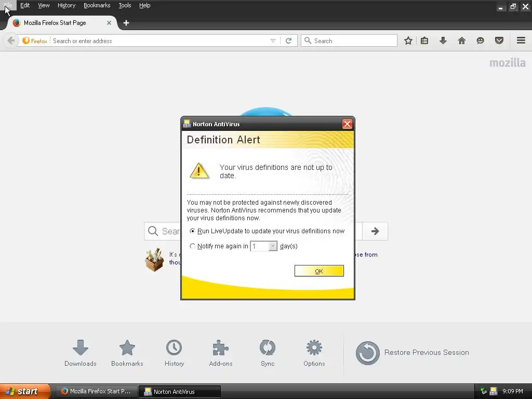The height and width of the screenshot is (399, 532).
Task: Close the Norton AntiVirus dialog
Action: [x=347, y=124]
